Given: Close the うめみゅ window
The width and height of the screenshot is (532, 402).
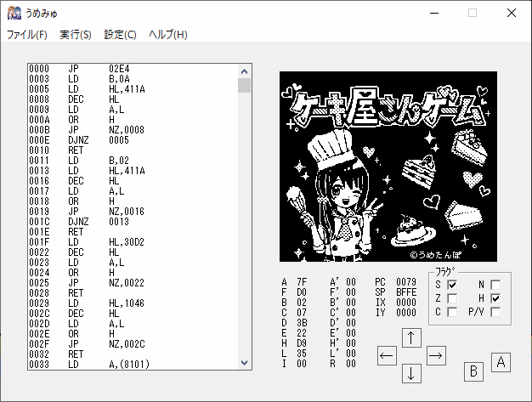Looking at the screenshot, I should (512, 13).
